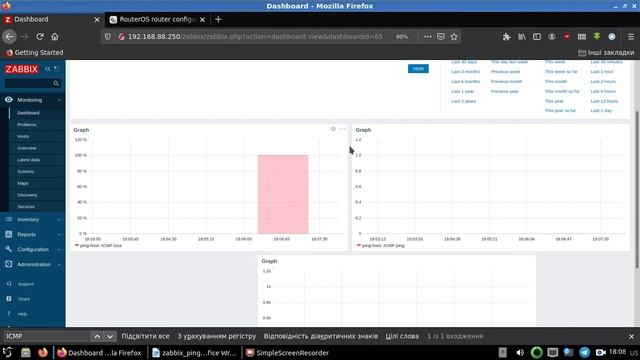640x360 pixels.
Task: Open the Telegram tray icon
Action: click(x=584, y=353)
